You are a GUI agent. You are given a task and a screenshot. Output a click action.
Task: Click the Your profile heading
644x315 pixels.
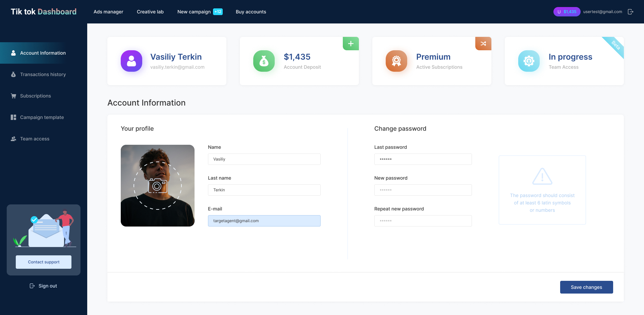click(x=137, y=129)
